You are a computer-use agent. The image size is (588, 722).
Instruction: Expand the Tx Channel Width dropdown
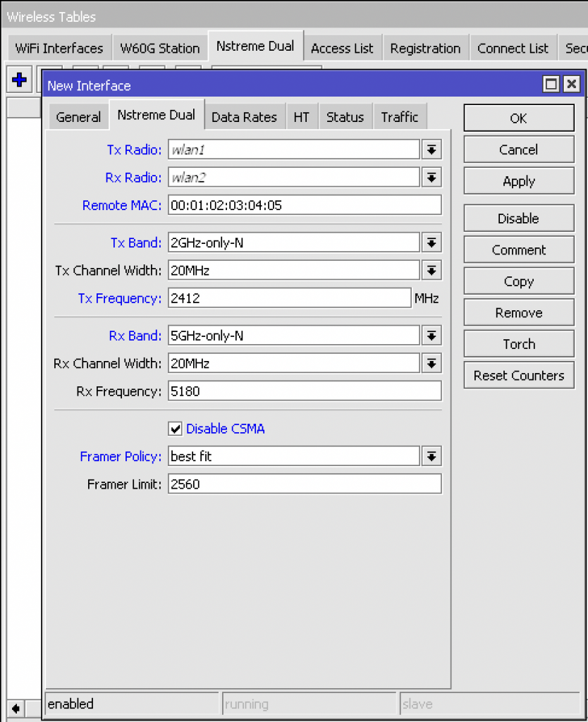431,270
